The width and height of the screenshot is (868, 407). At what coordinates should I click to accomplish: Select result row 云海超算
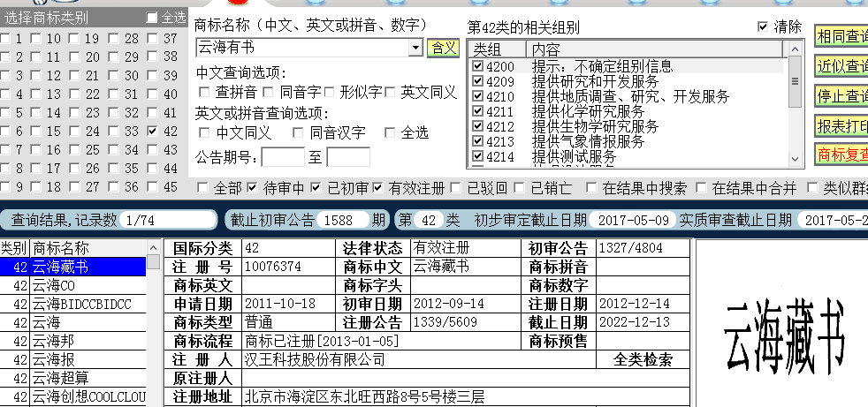click(72, 378)
